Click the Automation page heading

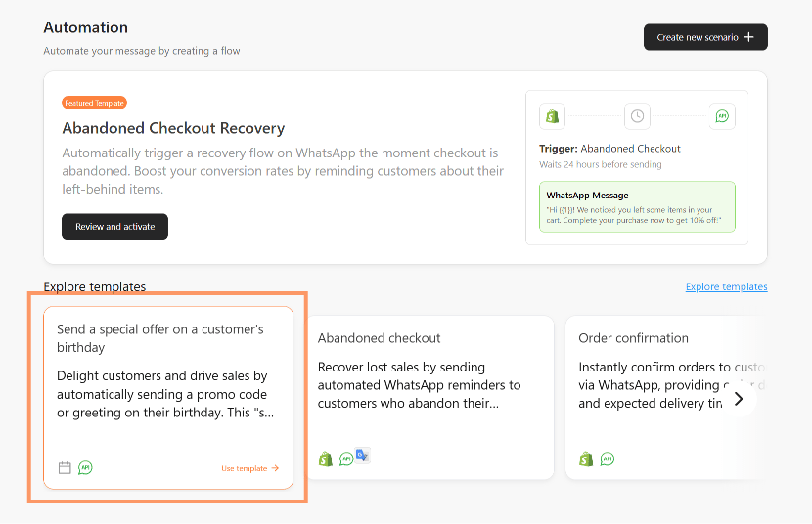click(x=85, y=27)
